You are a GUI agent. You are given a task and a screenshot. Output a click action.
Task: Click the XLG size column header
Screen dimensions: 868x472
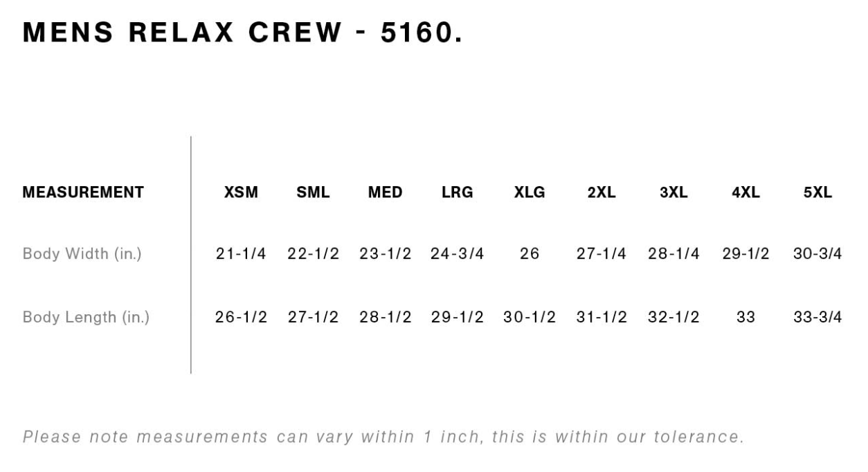[x=530, y=193]
